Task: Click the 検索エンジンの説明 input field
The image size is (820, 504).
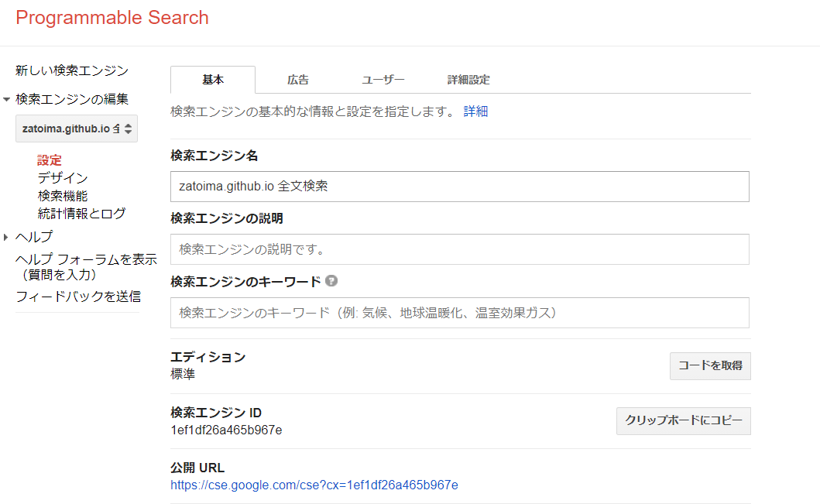Action: point(459,249)
